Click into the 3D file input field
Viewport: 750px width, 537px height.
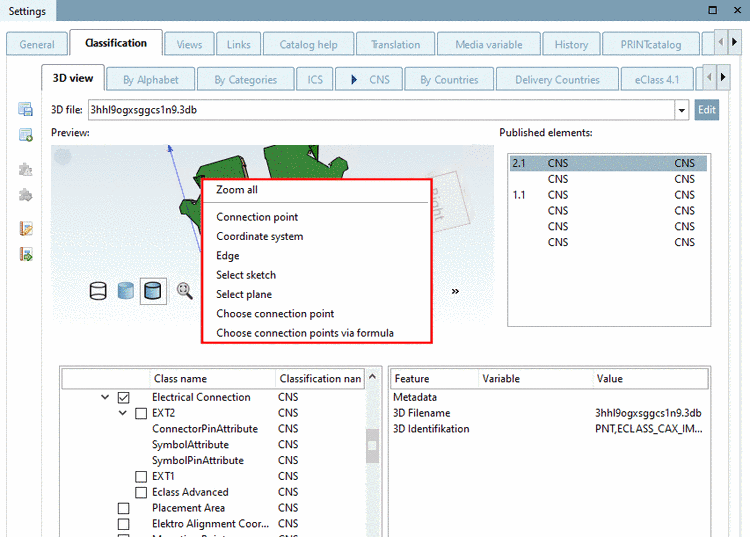coord(381,110)
